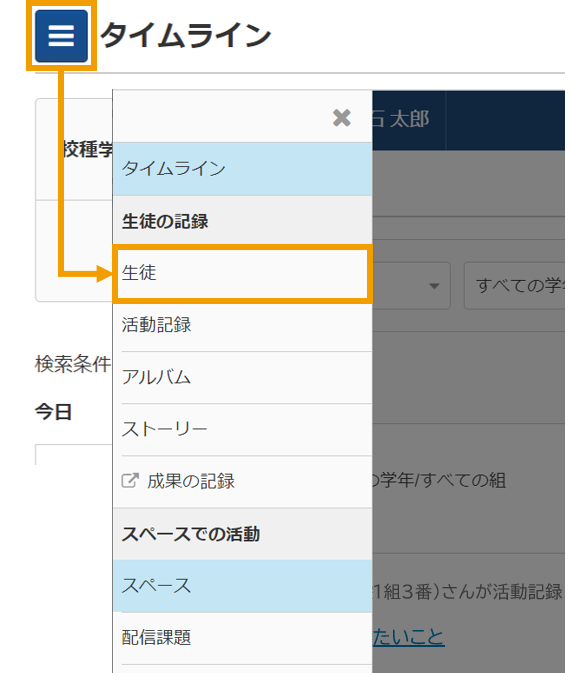This screenshot has width=573, height=673.
Task: Close the side menu with X
Action: (342, 118)
